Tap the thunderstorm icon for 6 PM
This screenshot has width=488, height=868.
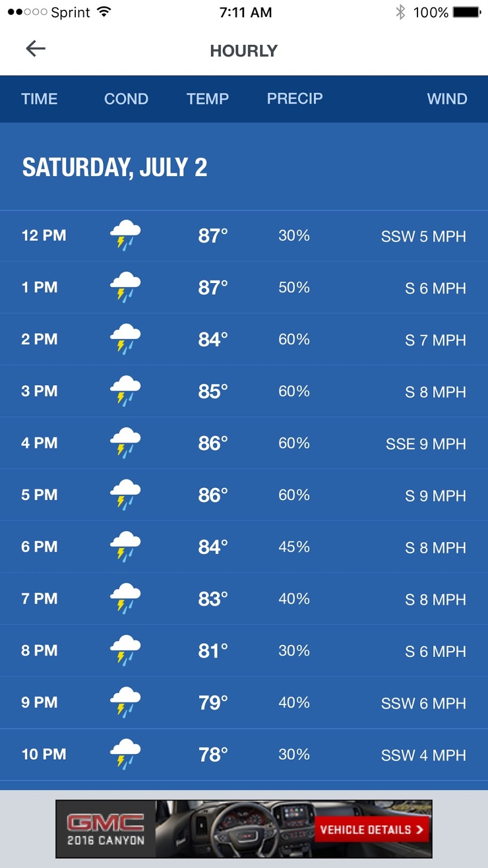pos(125,547)
